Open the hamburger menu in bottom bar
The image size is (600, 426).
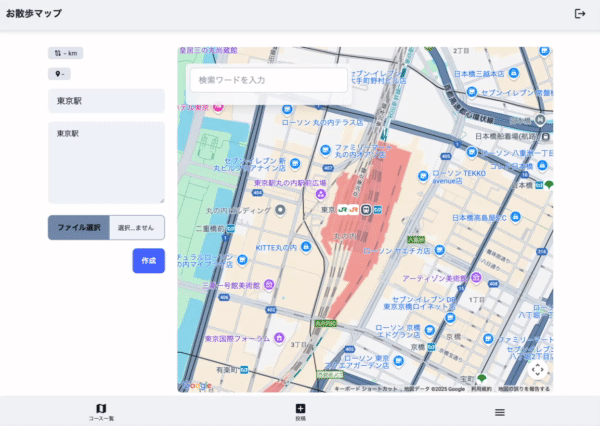point(499,412)
